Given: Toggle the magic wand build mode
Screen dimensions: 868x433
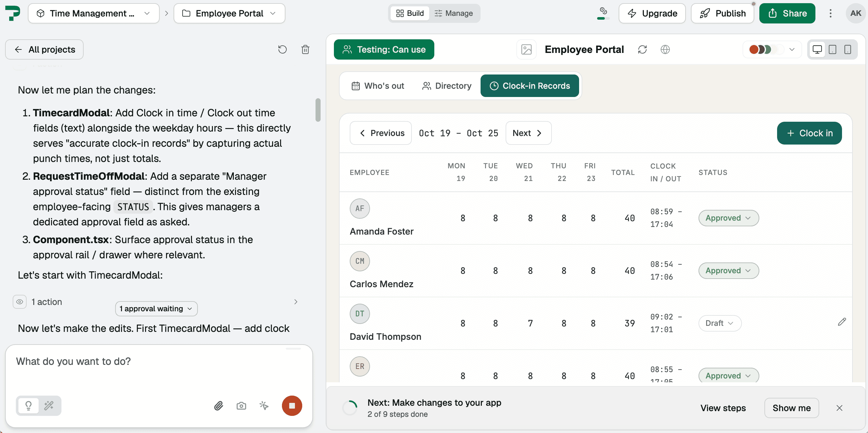Looking at the screenshot, I should pos(49,405).
